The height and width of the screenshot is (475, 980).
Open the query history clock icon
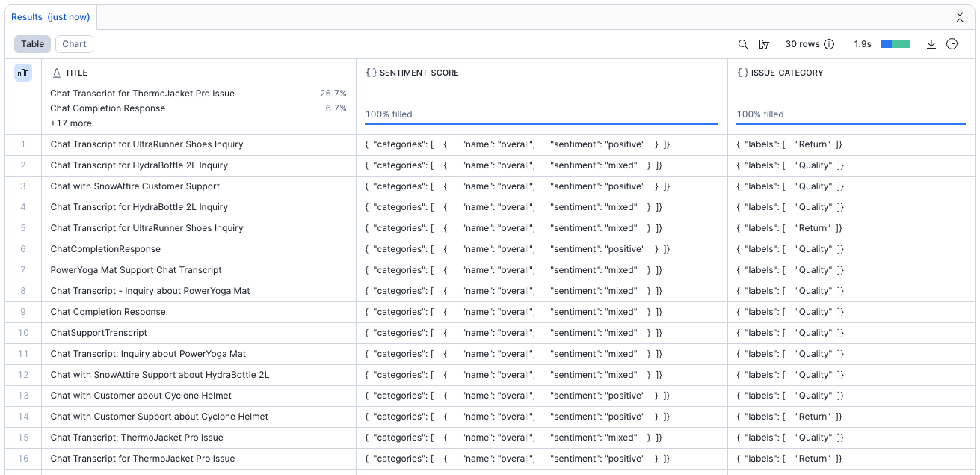[952, 44]
